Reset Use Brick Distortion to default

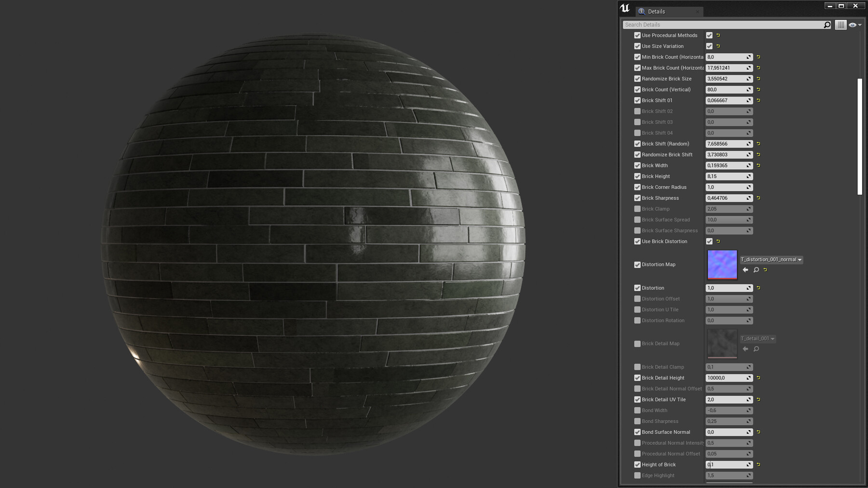coord(718,241)
